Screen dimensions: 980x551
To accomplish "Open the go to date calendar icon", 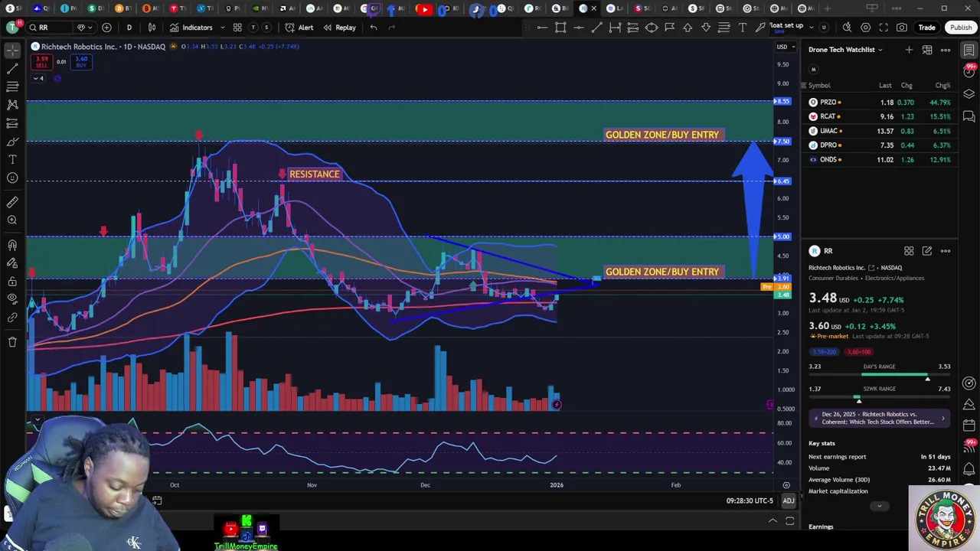I will click(x=157, y=500).
